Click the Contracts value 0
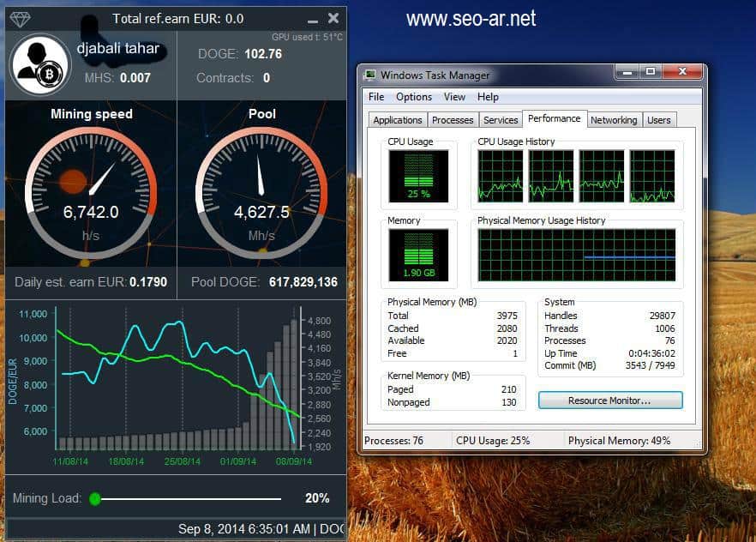756x542 pixels. coord(267,78)
